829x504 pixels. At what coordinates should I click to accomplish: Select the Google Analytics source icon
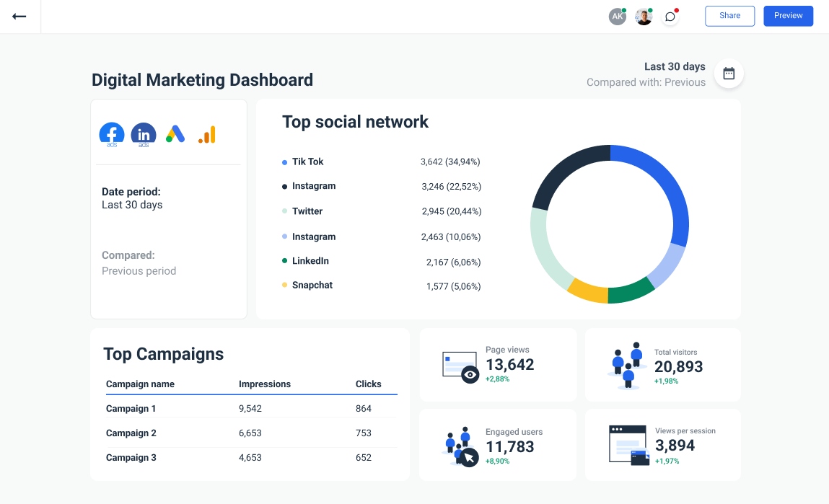point(206,133)
